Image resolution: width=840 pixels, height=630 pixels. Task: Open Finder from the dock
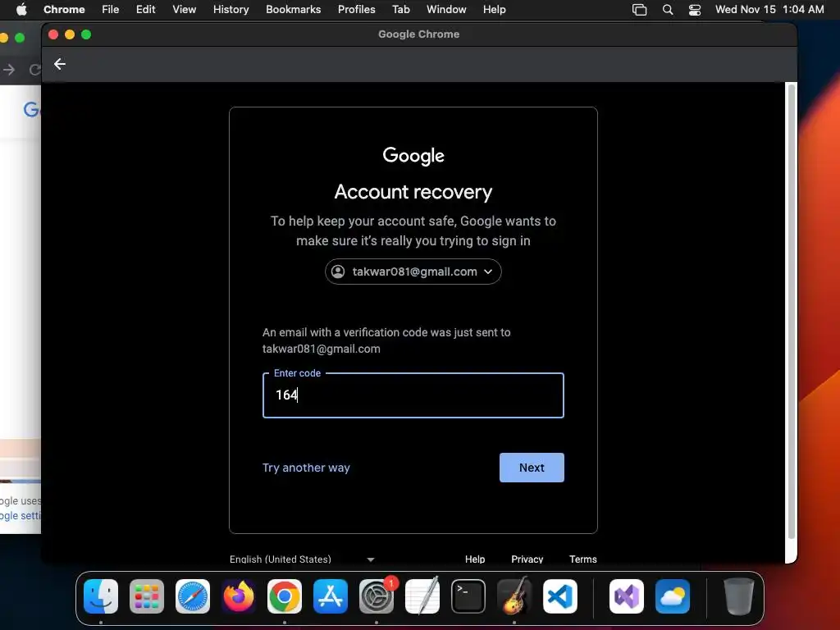[101, 596]
